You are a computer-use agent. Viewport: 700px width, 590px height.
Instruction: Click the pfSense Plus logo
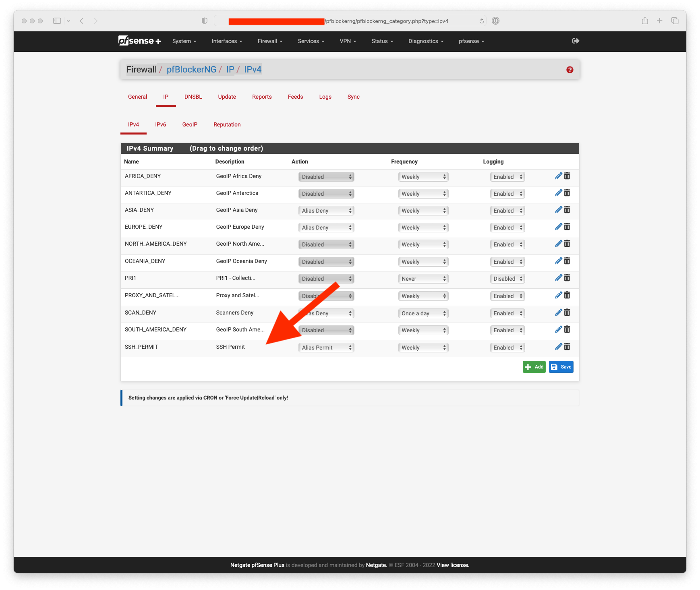pos(139,41)
